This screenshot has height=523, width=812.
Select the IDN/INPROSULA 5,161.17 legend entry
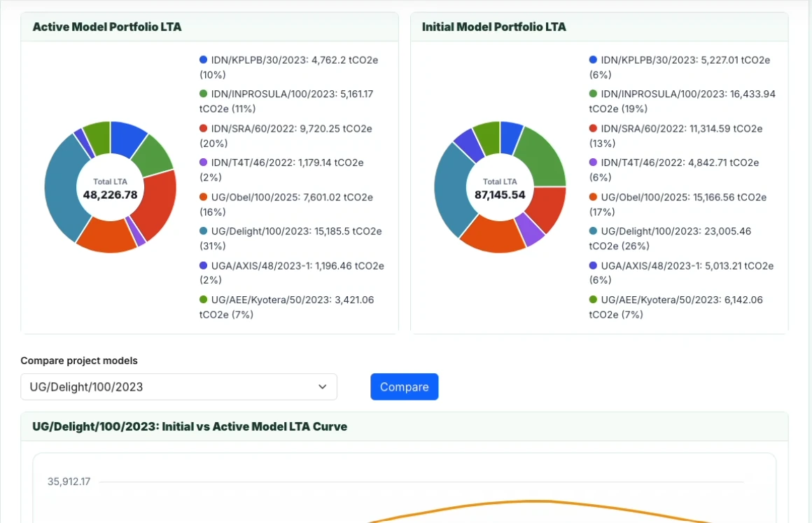pos(286,102)
